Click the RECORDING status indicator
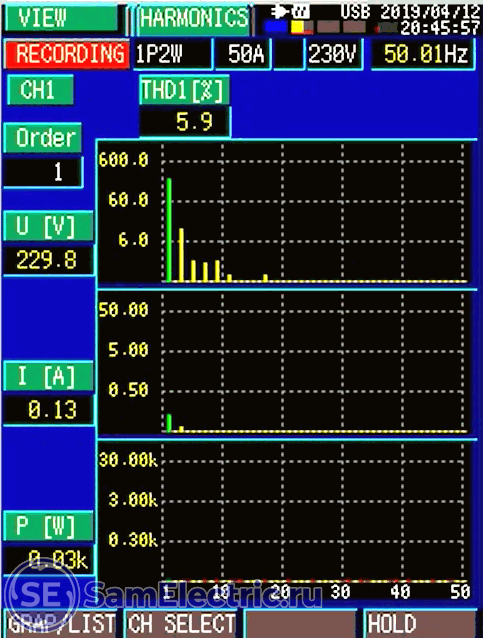 (68, 54)
